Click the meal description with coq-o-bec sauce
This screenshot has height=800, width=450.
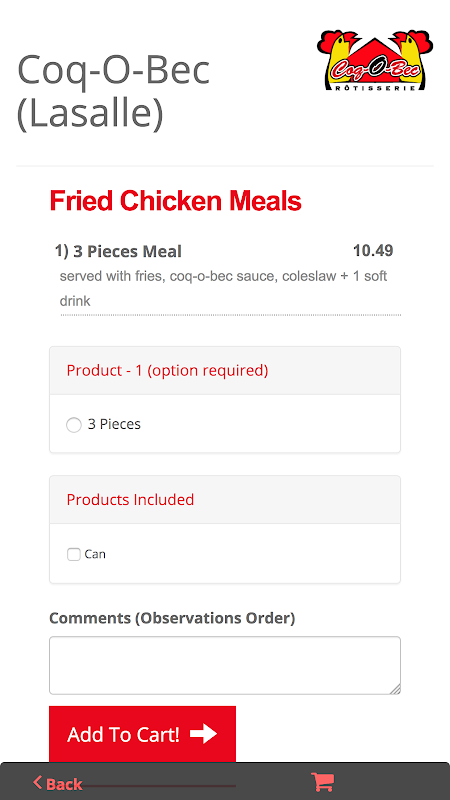223,288
